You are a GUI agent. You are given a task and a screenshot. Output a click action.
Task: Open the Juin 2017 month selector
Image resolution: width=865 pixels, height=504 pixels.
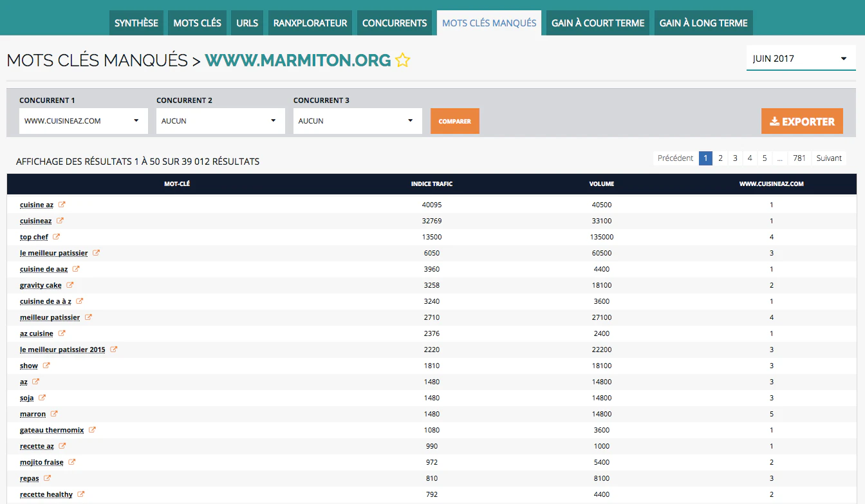click(801, 59)
